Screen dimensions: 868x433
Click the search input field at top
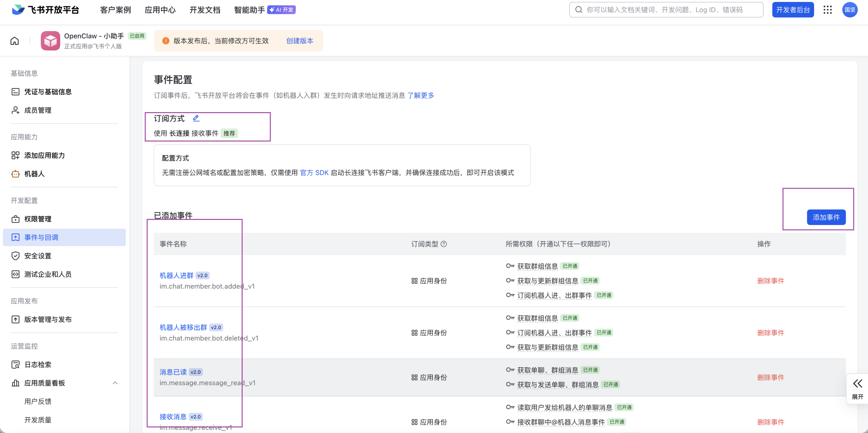click(665, 9)
